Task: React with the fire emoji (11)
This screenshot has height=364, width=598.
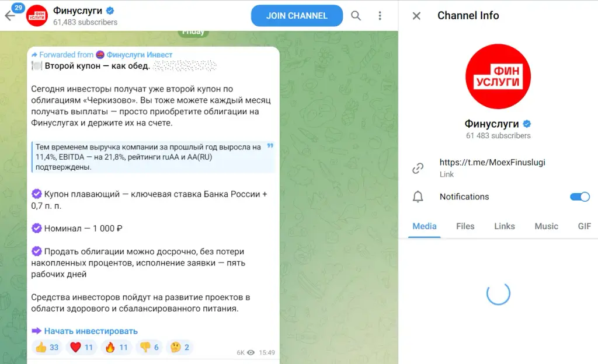Action: (x=116, y=347)
